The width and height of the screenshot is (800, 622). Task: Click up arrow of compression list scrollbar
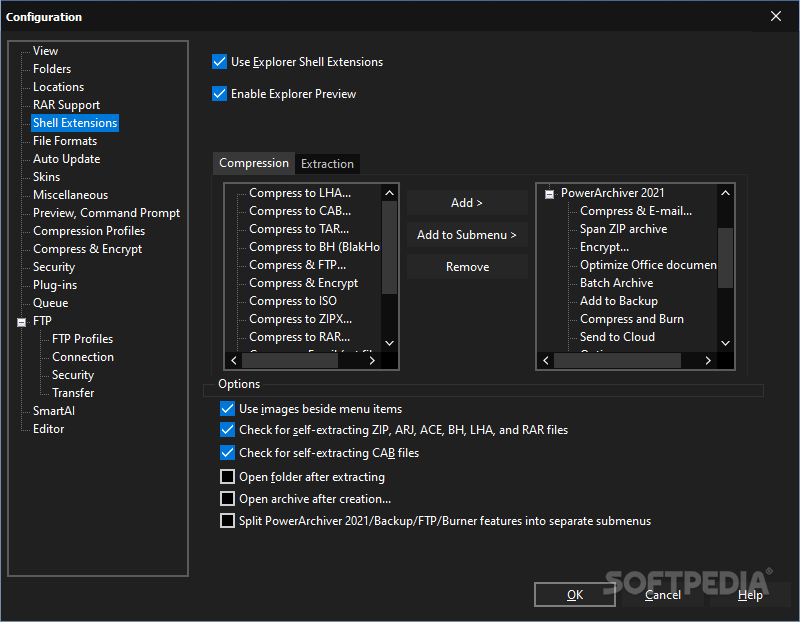[x=389, y=193]
